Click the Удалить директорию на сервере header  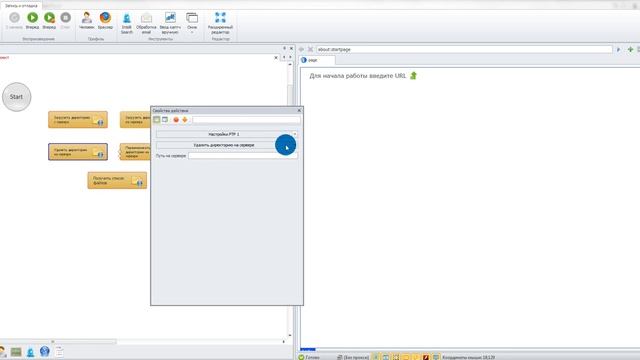[224, 145]
